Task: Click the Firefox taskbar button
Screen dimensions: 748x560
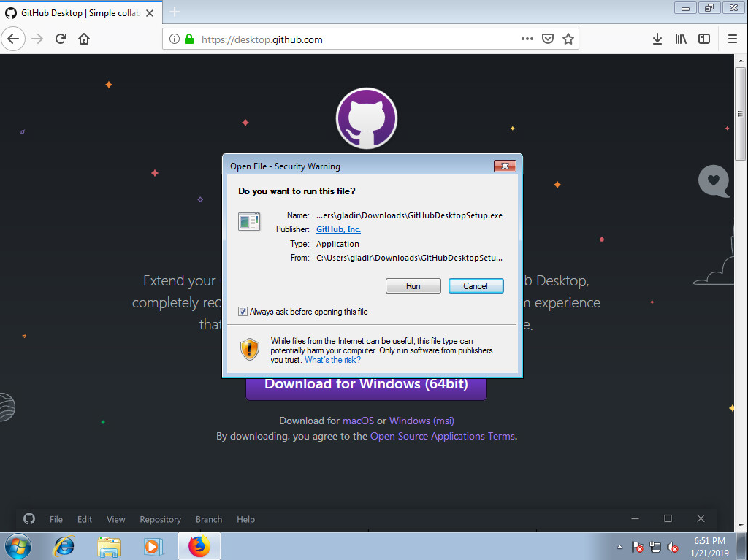Action: 199,546
